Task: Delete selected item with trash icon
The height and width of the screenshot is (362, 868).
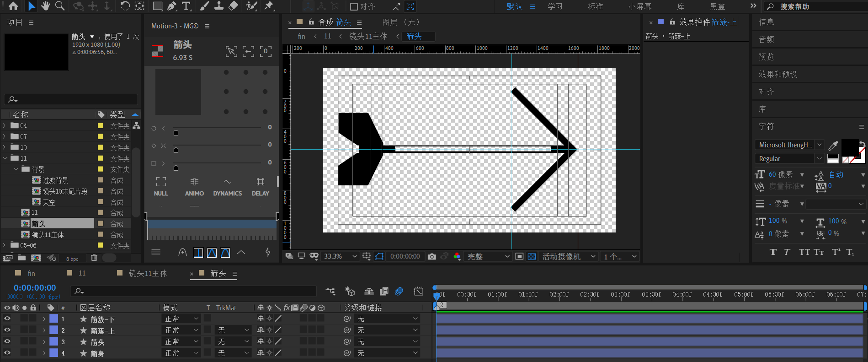Action: tap(94, 258)
